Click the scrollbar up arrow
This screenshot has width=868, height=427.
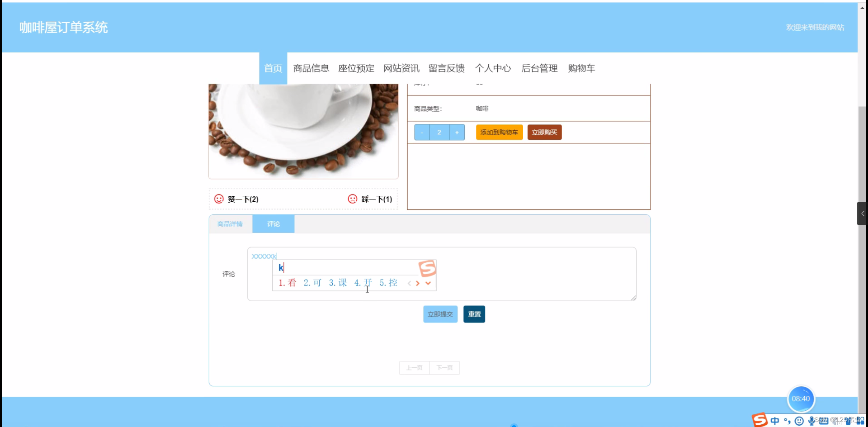tap(863, 7)
